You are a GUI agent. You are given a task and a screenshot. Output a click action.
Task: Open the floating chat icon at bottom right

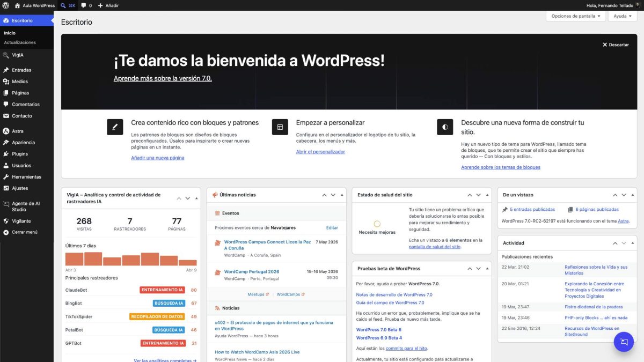(624, 342)
